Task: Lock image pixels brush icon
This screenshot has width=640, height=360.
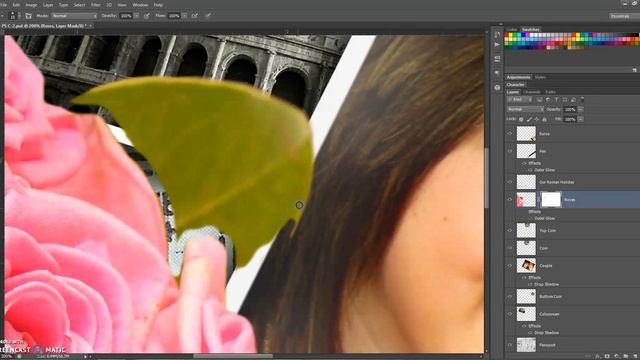Action: click(529, 119)
